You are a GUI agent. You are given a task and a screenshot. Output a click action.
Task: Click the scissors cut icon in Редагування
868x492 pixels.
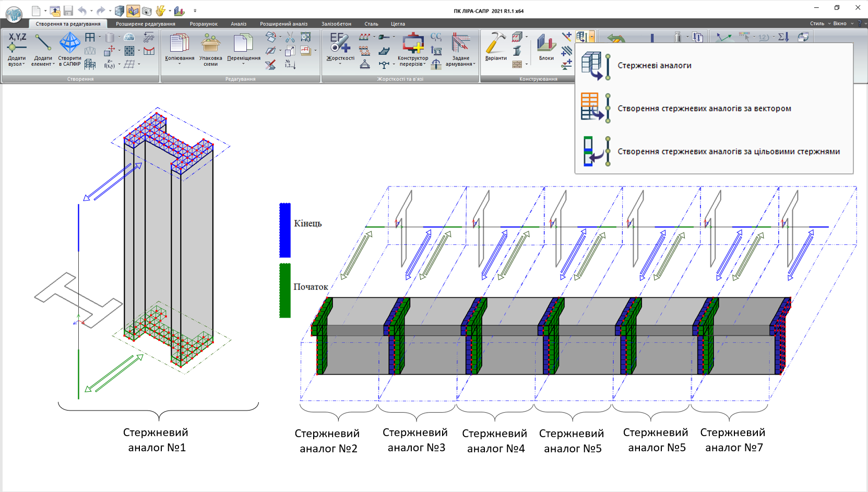click(290, 37)
